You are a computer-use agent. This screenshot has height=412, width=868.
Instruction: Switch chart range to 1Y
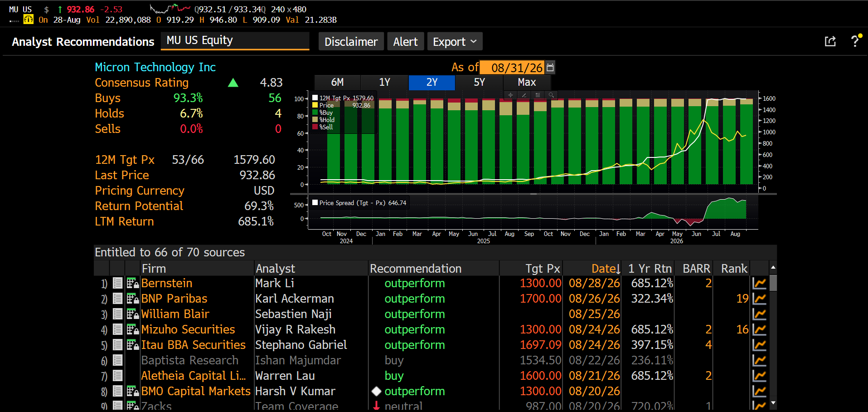pyautogui.click(x=384, y=83)
